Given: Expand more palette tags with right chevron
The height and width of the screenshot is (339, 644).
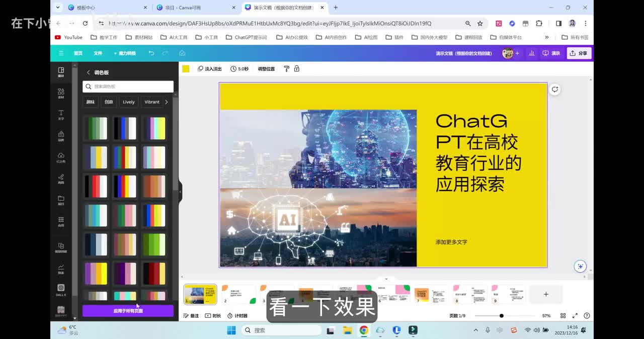Looking at the screenshot, I should coord(167,102).
